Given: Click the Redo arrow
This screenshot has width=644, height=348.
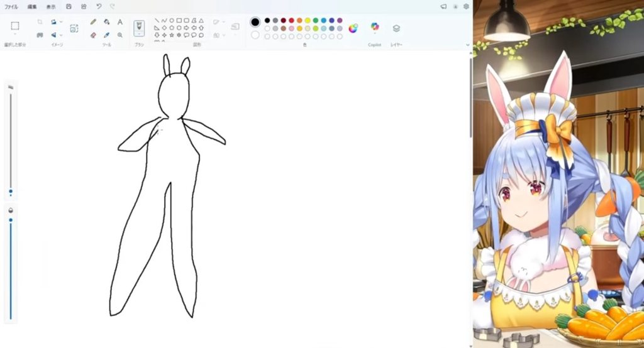Looking at the screenshot, I should [x=113, y=6].
